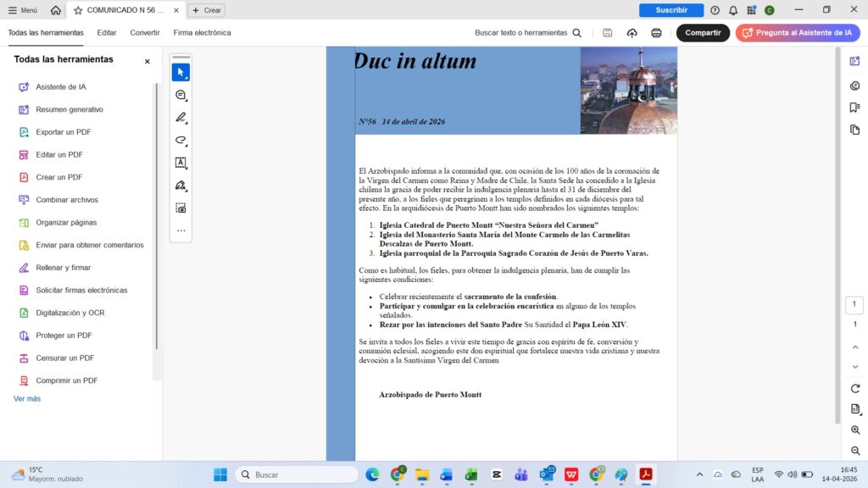Activate the add text box tool

pos(181,163)
